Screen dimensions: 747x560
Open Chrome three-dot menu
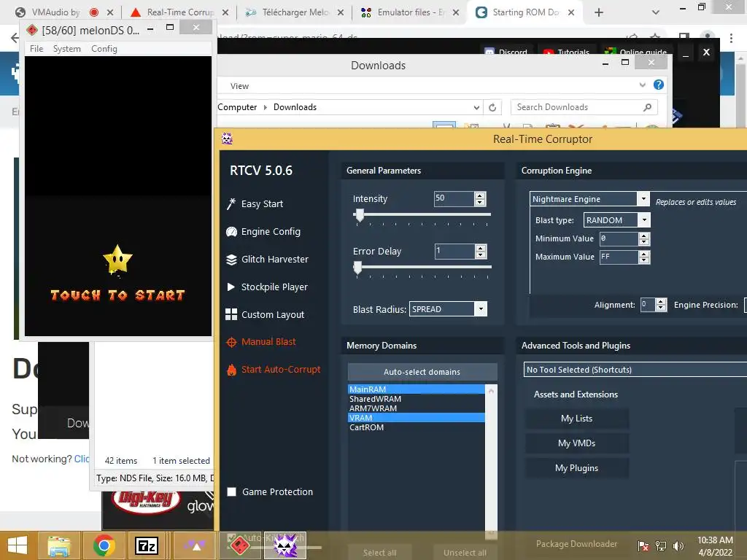731,38
